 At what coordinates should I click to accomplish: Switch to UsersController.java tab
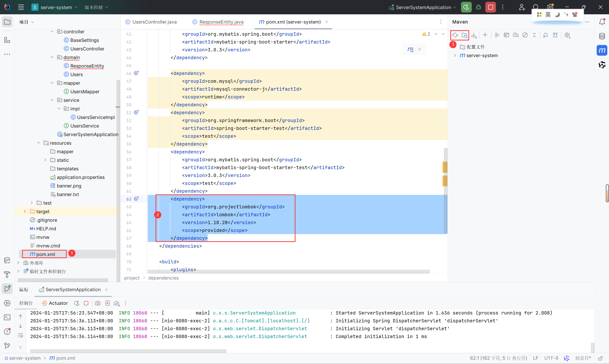[151, 22]
